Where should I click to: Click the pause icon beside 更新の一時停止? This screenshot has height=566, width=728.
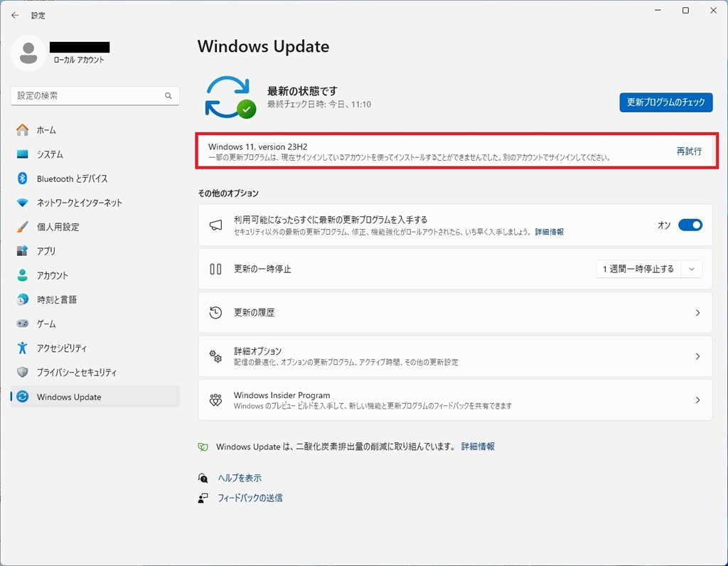click(x=215, y=269)
